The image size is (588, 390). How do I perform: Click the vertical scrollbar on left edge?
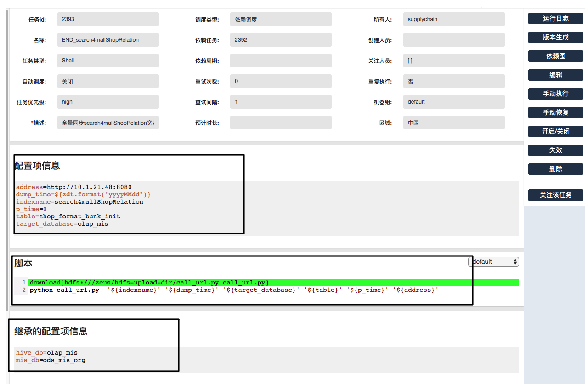[x=6, y=161]
